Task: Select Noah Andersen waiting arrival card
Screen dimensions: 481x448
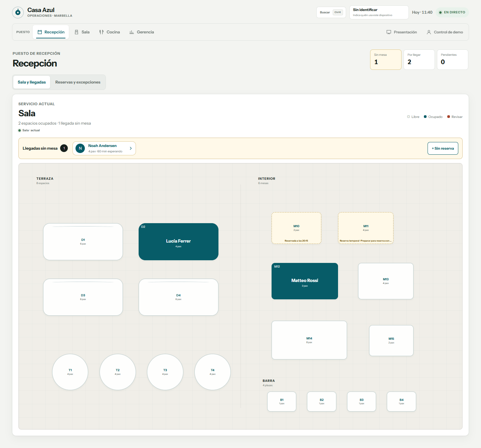Action: point(104,148)
